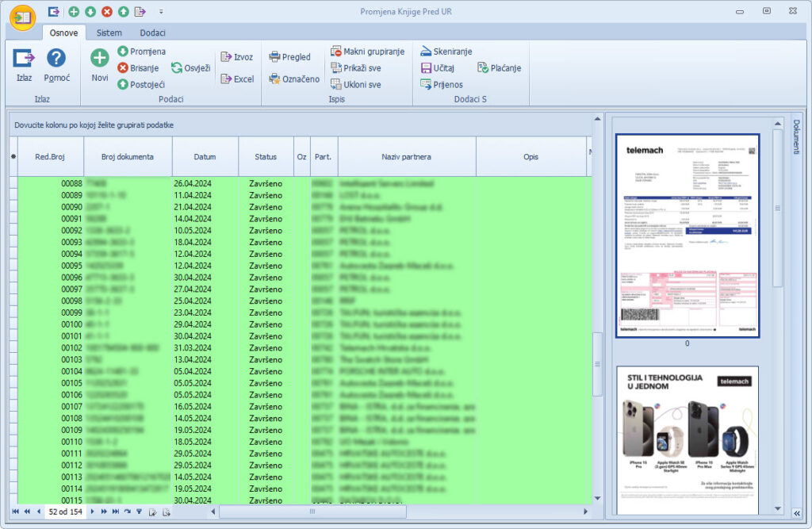
Task: Go to next record in navigator
Action: coord(92,512)
